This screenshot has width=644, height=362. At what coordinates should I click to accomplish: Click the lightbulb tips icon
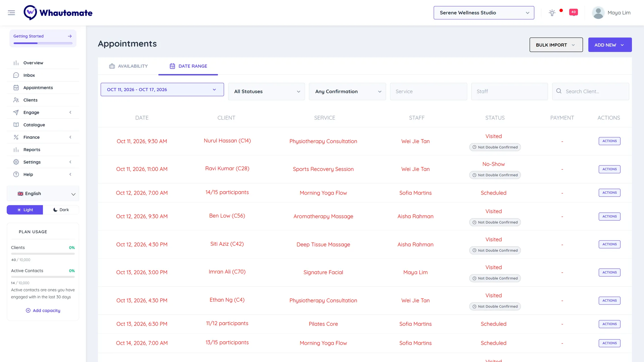click(552, 13)
